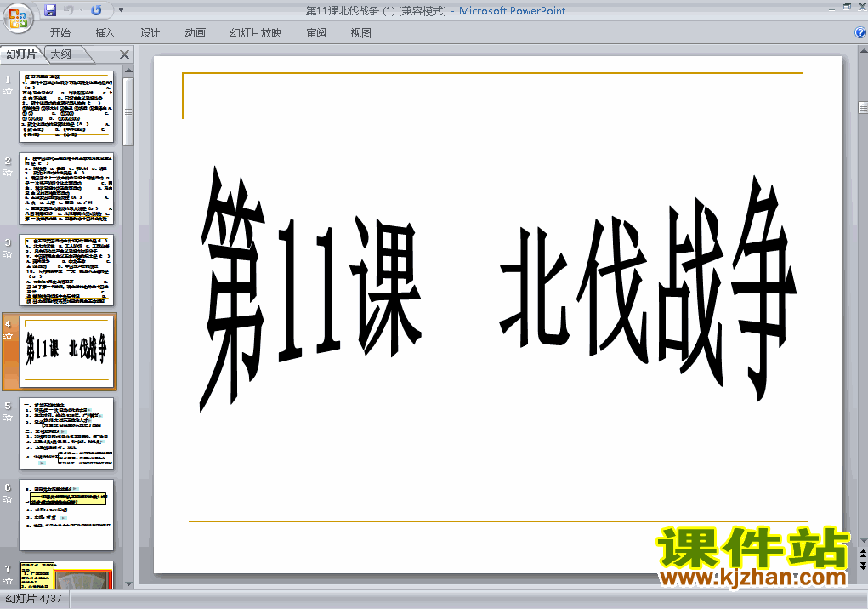Select slide 4 thumbnail titled 第11课 北伐战争
Viewport: 868px width, 609px height.
point(66,351)
